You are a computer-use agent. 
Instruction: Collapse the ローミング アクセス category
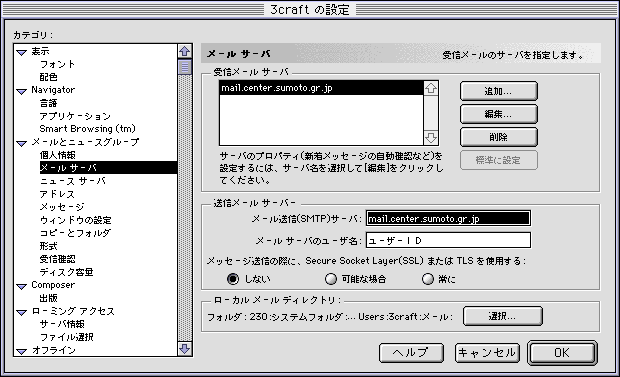tap(21, 312)
